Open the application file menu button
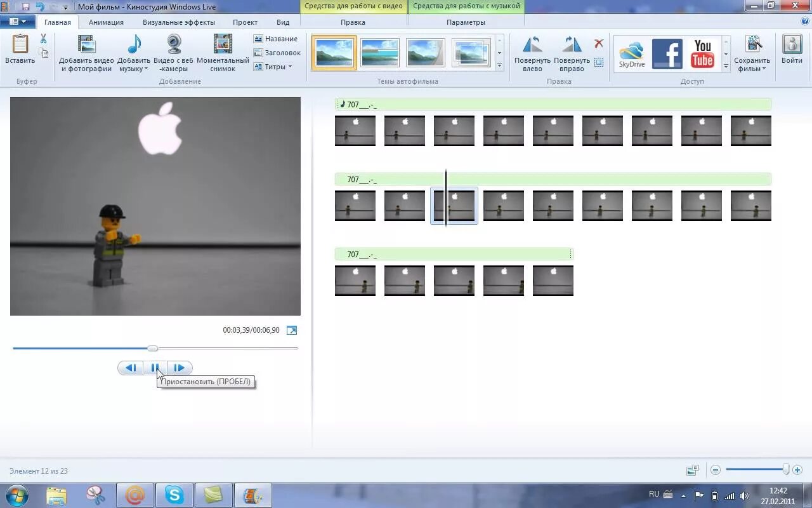This screenshot has height=508, width=812. point(18,22)
